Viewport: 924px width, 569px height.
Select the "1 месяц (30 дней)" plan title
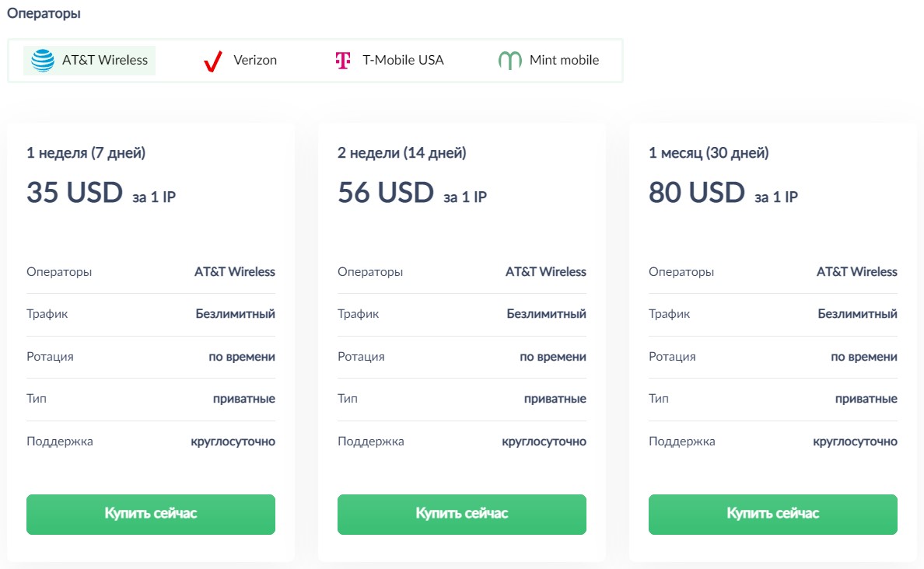click(709, 153)
